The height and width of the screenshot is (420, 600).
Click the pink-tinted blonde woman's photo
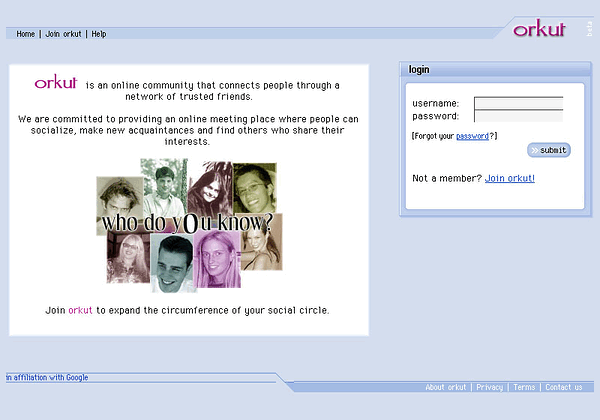point(217,260)
